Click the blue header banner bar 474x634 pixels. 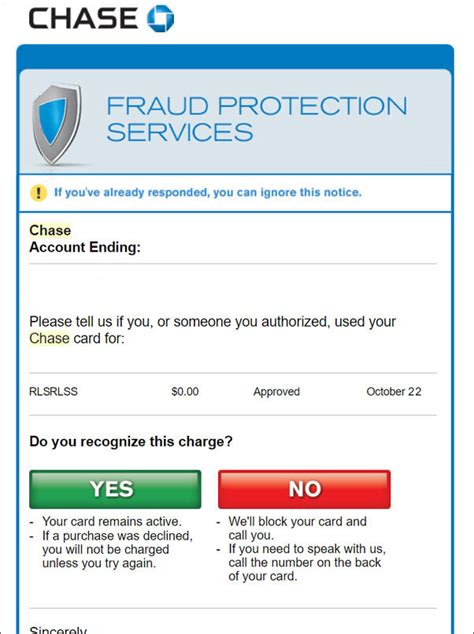(235, 57)
